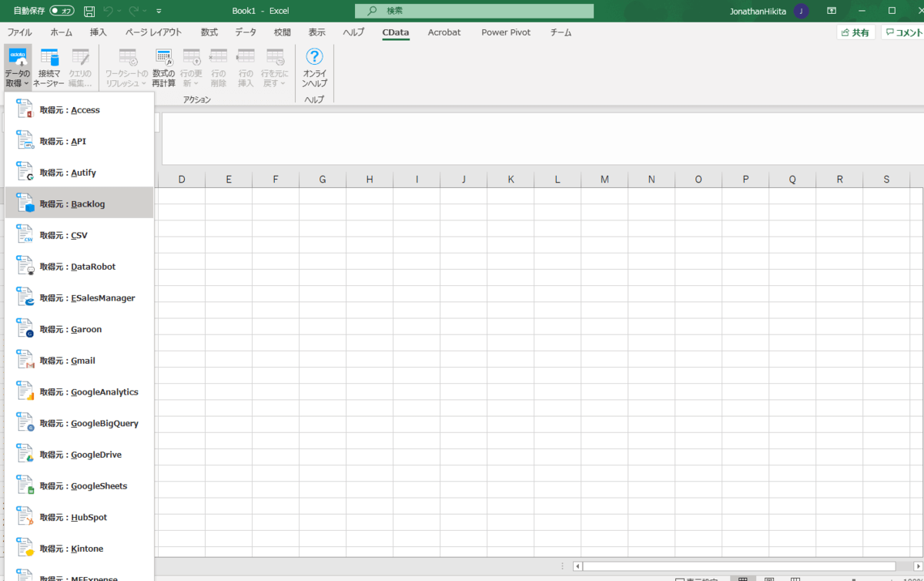Click the Redo arrow icon

134,11
